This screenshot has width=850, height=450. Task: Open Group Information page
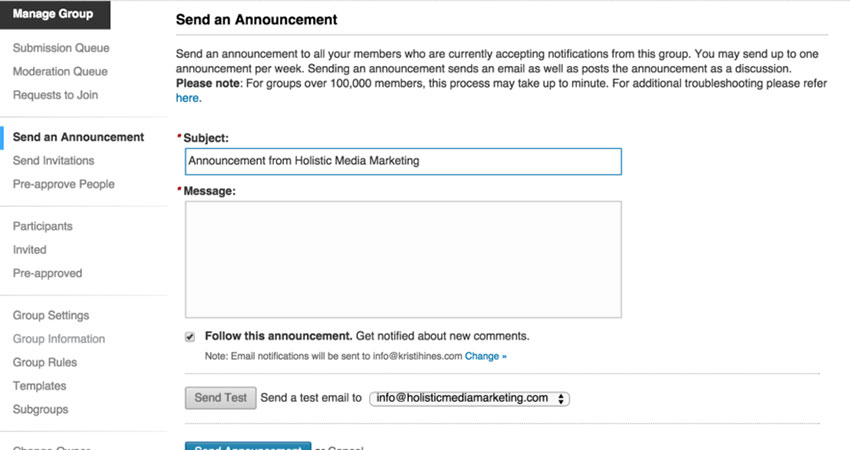pos(59,339)
